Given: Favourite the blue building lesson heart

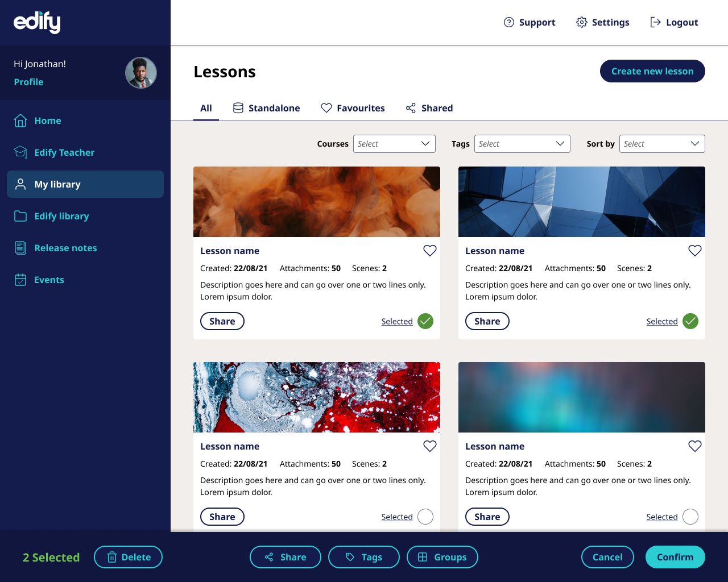Looking at the screenshot, I should [x=695, y=251].
